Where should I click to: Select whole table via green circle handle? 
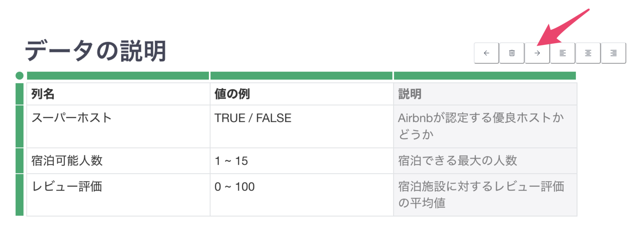[20, 76]
